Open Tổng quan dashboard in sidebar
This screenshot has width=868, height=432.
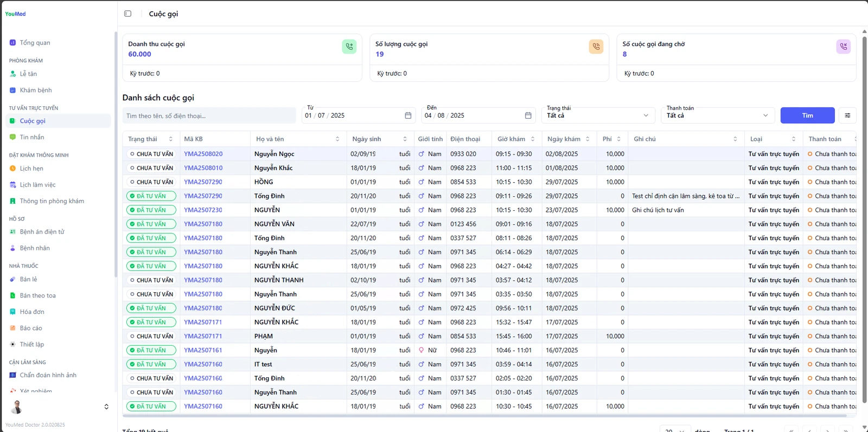coord(35,43)
